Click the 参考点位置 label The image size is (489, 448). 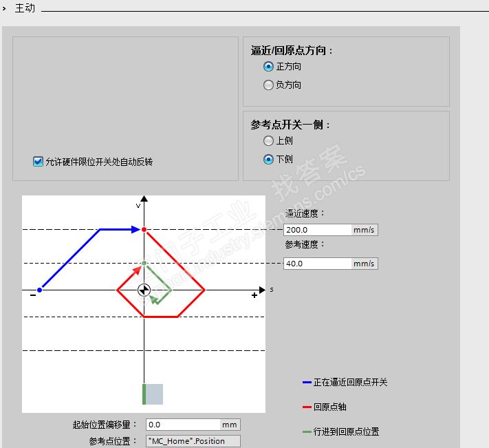[x=113, y=441]
